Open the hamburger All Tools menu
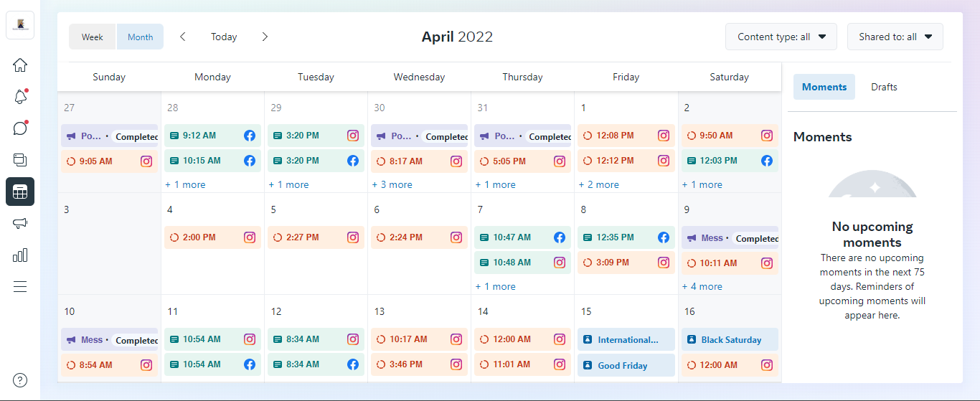The height and width of the screenshot is (401, 980). 20,287
